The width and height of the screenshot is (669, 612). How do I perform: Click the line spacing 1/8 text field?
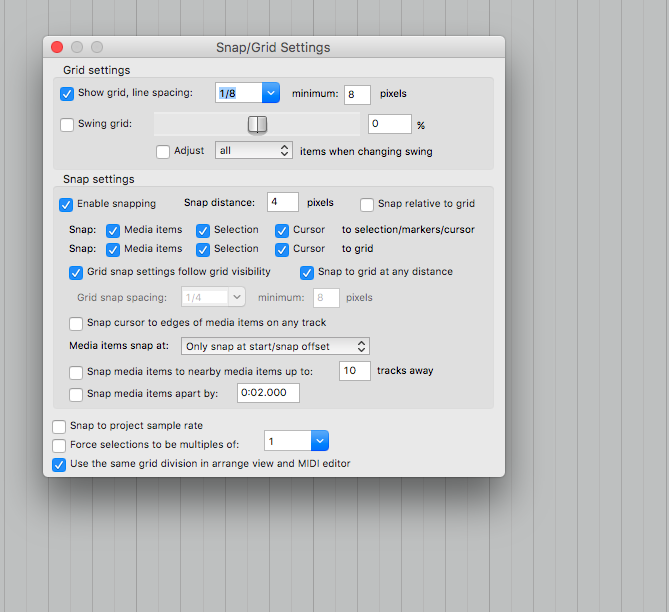(239, 93)
